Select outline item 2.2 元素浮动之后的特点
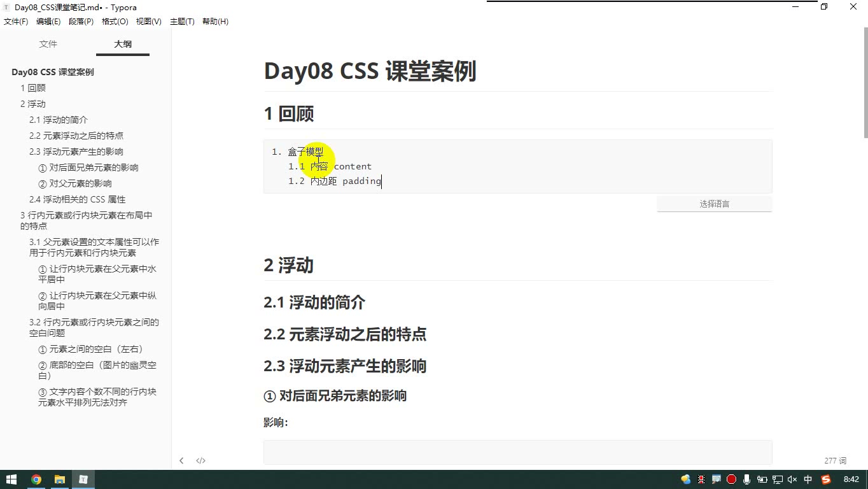The width and height of the screenshot is (868, 489). pos(76,136)
